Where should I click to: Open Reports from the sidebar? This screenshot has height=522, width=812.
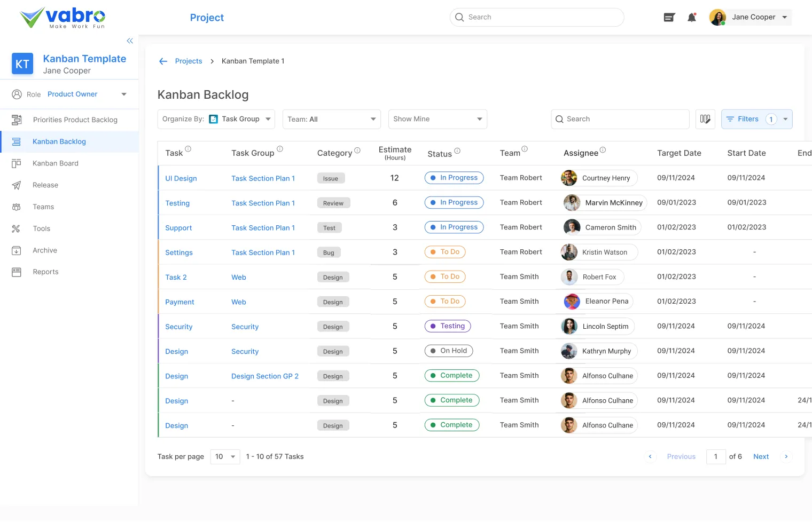tap(45, 272)
